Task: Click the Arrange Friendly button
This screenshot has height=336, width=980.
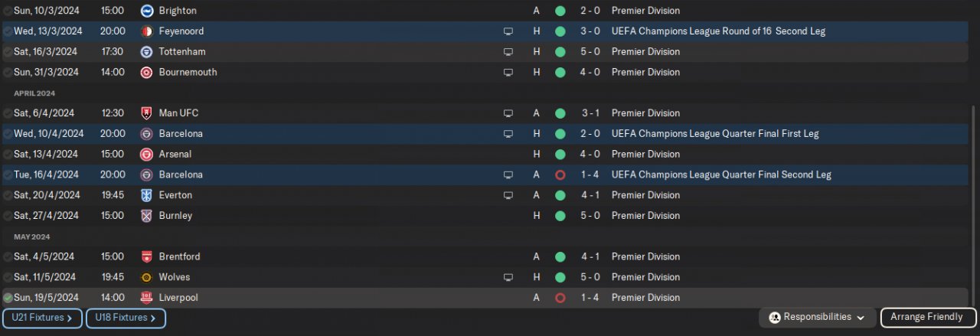Action: coord(928,317)
